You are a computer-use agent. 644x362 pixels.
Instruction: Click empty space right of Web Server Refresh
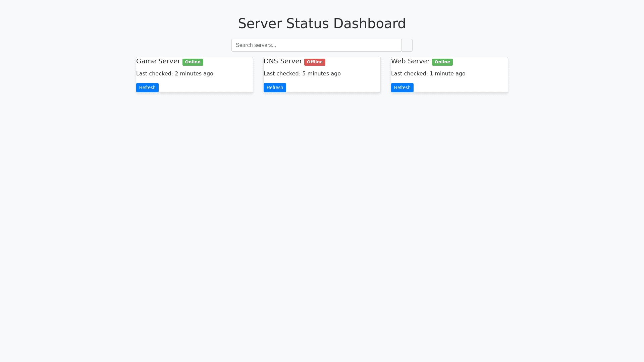pos(460,87)
